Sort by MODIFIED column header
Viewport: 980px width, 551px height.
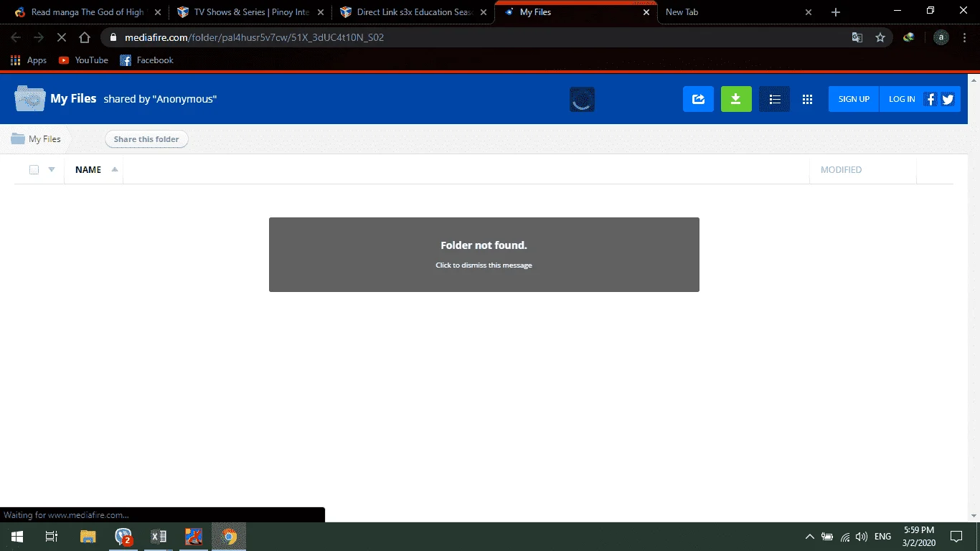pos(841,170)
